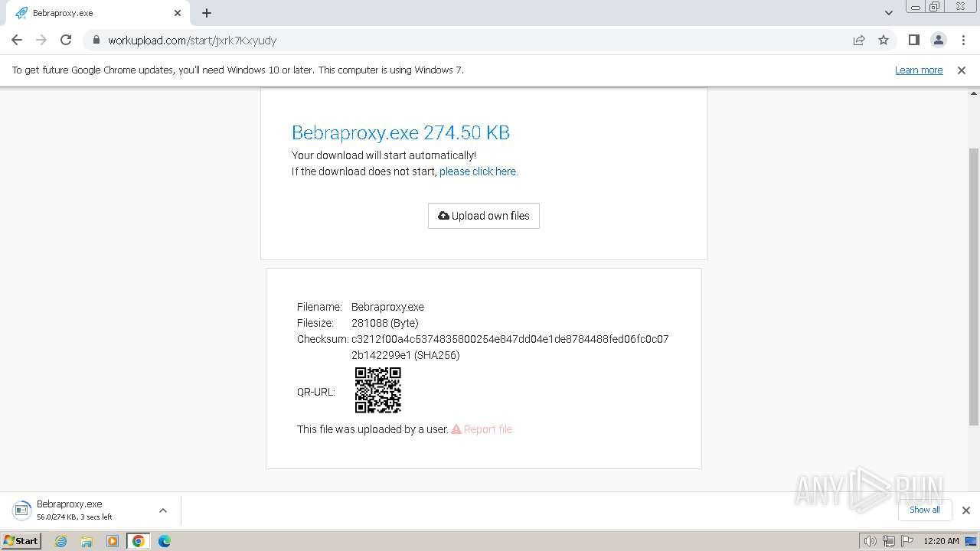Select the Bebraproxy.exe browser tab
The height and width of the screenshot is (551, 980).
(96, 13)
